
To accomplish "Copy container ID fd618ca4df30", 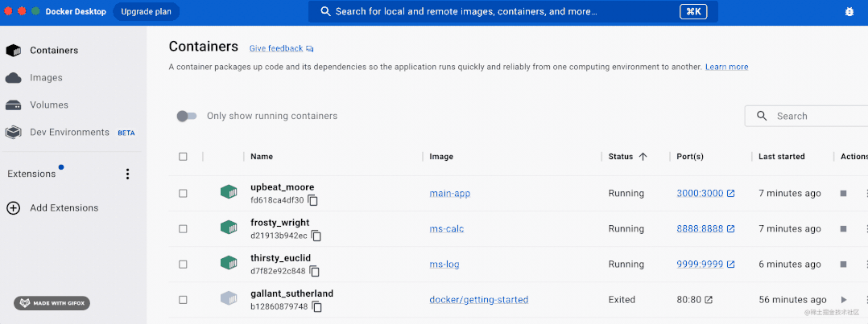I will point(313,200).
